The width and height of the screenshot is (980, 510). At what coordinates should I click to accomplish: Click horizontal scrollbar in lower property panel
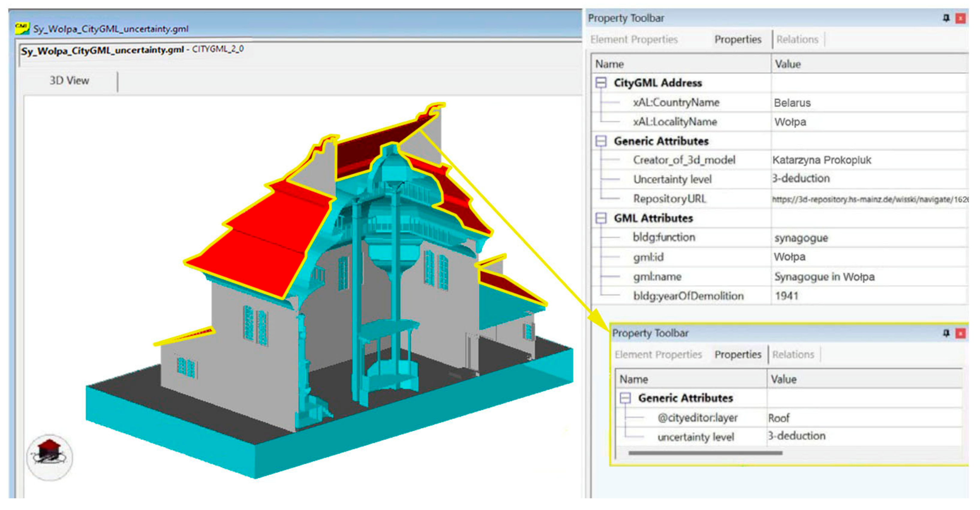point(705,453)
